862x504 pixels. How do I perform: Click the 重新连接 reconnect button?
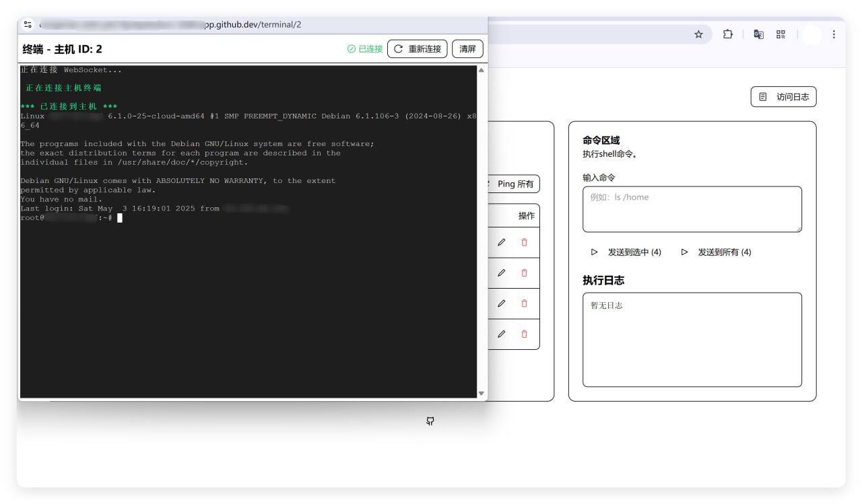[x=417, y=48]
